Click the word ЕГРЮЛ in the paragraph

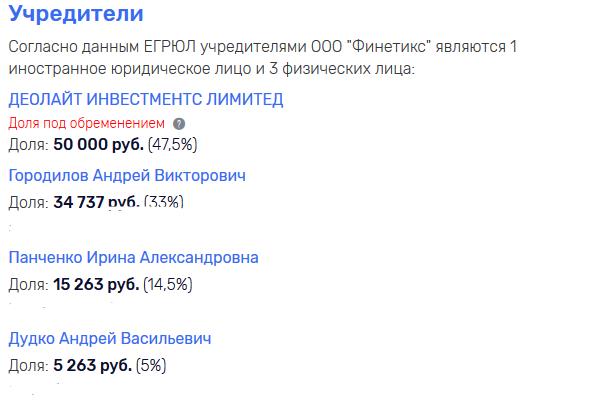pyautogui.click(x=170, y=47)
